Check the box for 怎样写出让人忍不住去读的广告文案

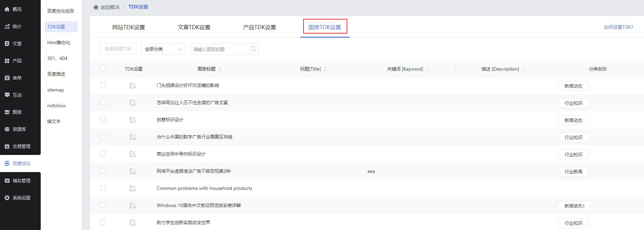[103, 102]
